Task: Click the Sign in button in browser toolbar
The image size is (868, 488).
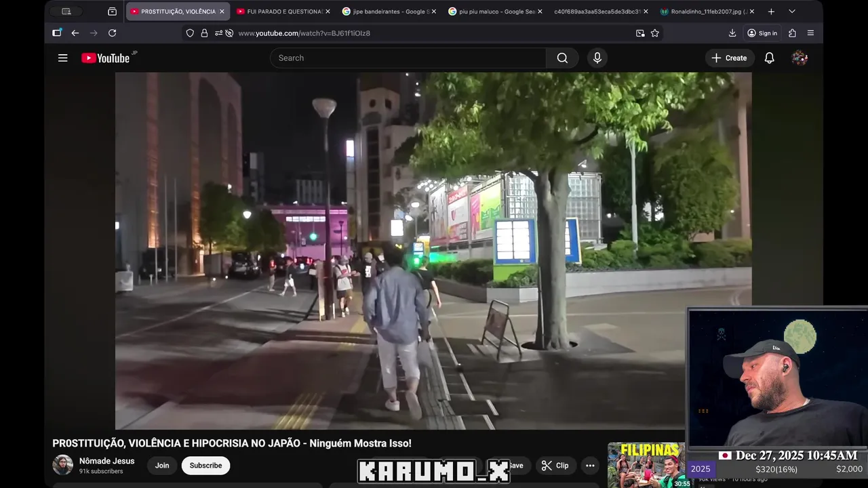Action: [762, 33]
